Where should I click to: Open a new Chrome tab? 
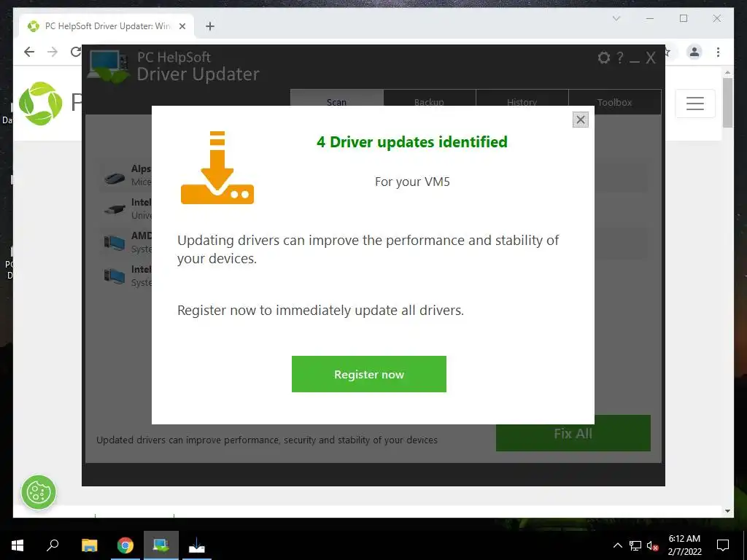pos(210,26)
